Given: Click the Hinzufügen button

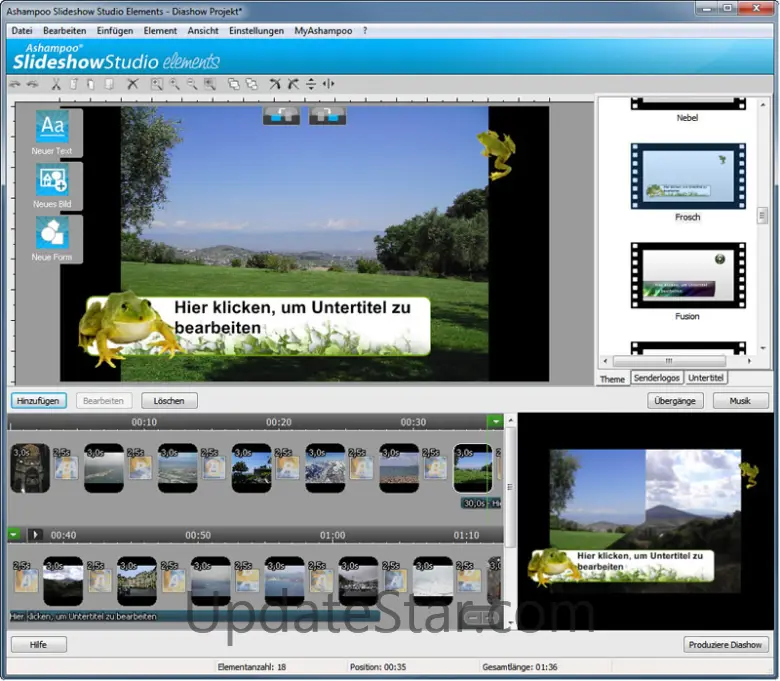Looking at the screenshot, I should click(39, 401).
